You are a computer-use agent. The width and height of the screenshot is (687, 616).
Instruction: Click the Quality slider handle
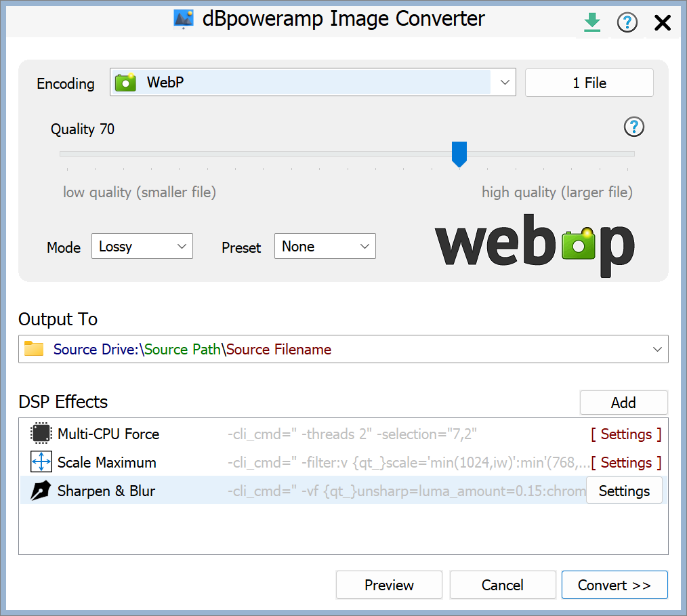click(459, 154)
